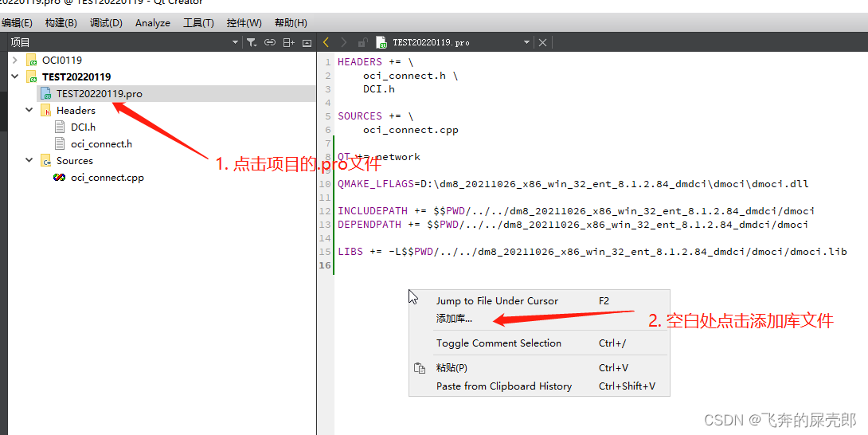This screenshot has width=868, height=435.
Task: Click the DEPENDPATH line
Action: (573, 225)
